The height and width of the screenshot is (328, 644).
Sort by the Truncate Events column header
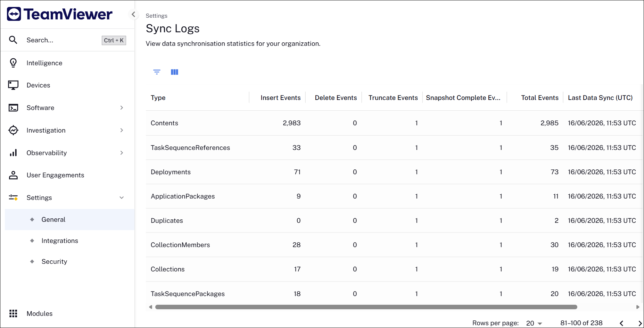tap(393, 98)
